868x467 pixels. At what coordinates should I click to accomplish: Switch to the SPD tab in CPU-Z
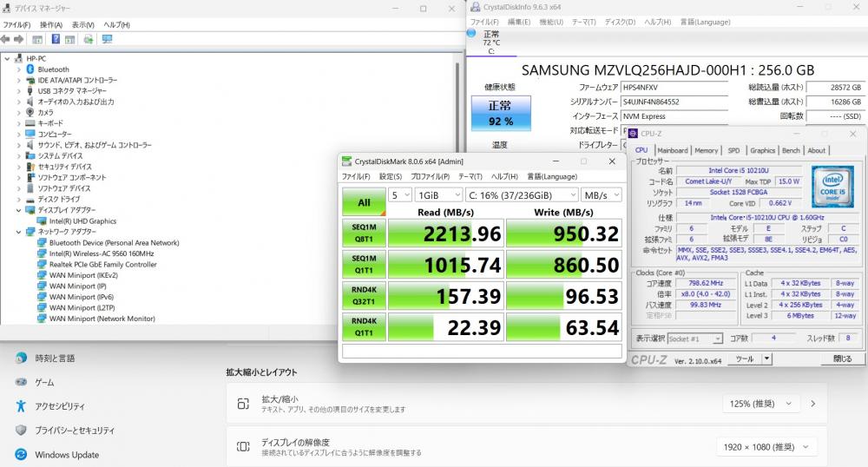734,150
